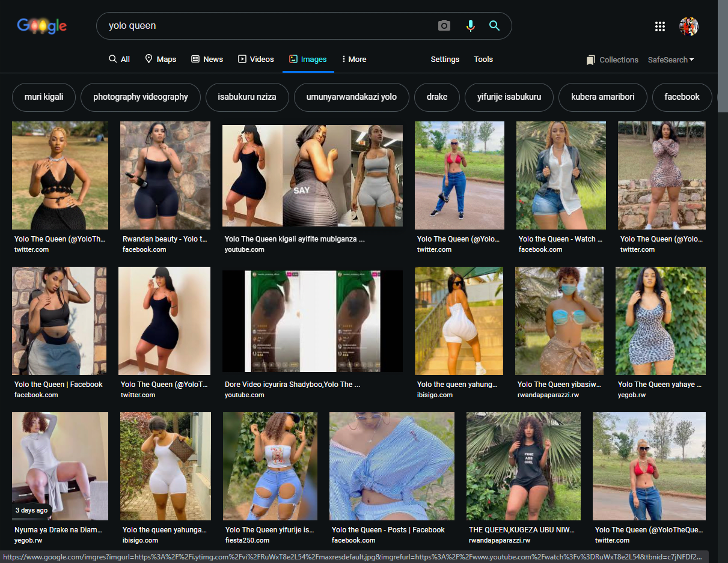728x563 pixels.
Task: Open search Settings
Action: coord(445,59)
